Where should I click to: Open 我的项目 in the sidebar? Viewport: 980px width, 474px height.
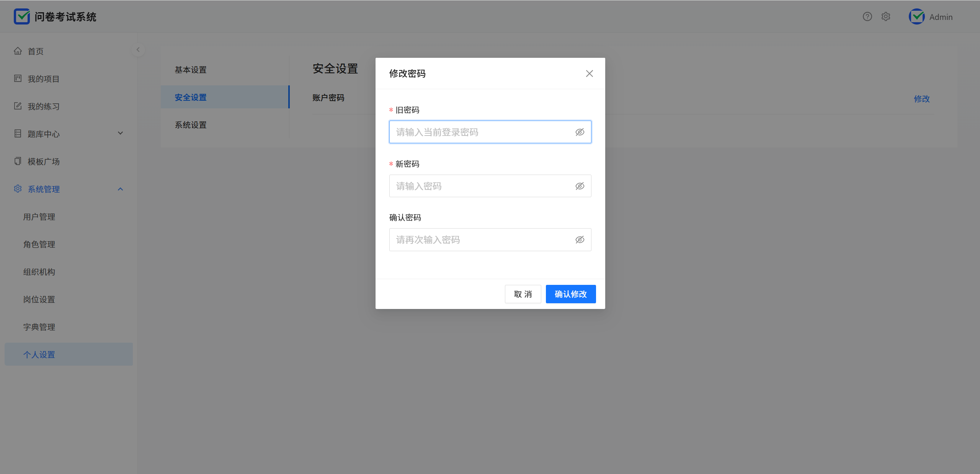click(x=69, y=79)
